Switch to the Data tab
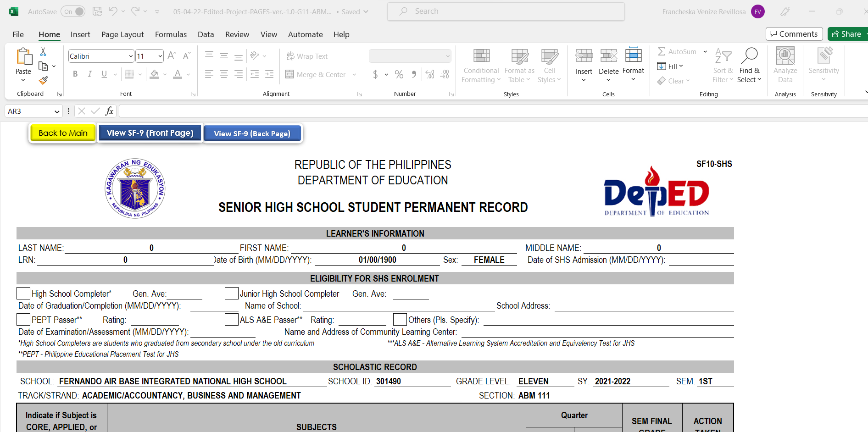The height and width of the screenshot is (432, 868). [206, 34]
